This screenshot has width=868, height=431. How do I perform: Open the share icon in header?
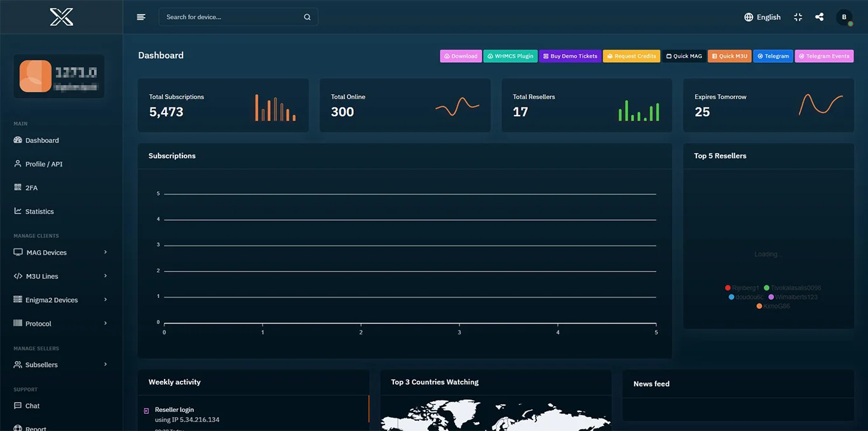point(819,17)
